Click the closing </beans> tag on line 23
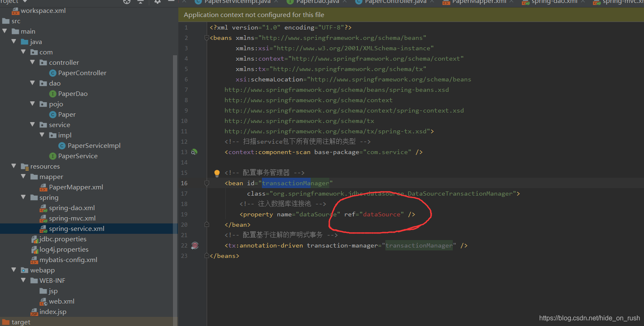Screen dimensions: 644x326 pyautogui.click(x=225, y=256)
